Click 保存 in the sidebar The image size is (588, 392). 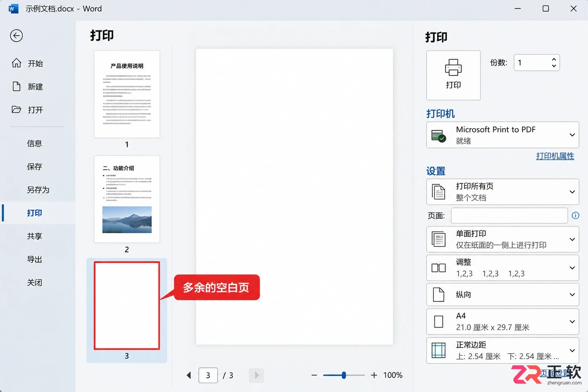click(x=35, y=167)
